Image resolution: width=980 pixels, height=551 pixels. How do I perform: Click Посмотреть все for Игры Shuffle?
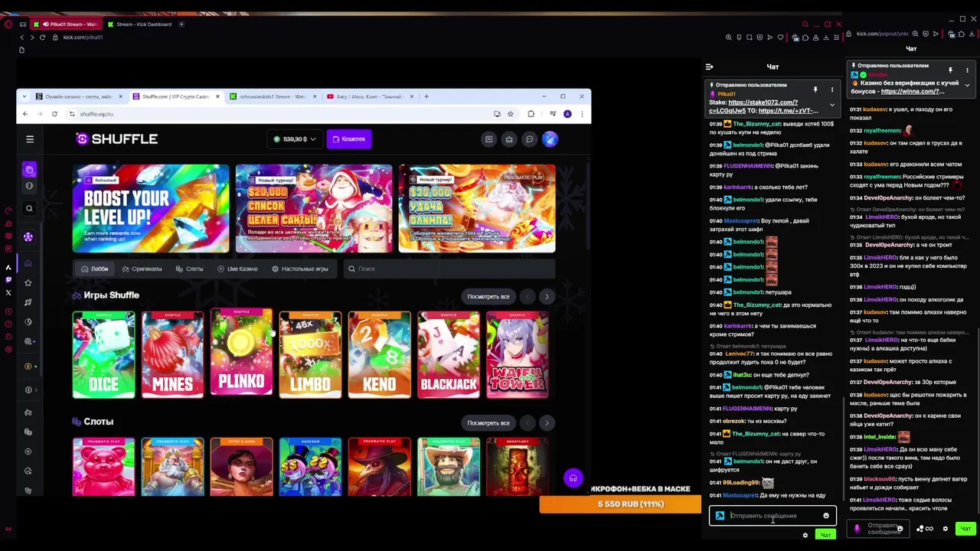(488, 296)
